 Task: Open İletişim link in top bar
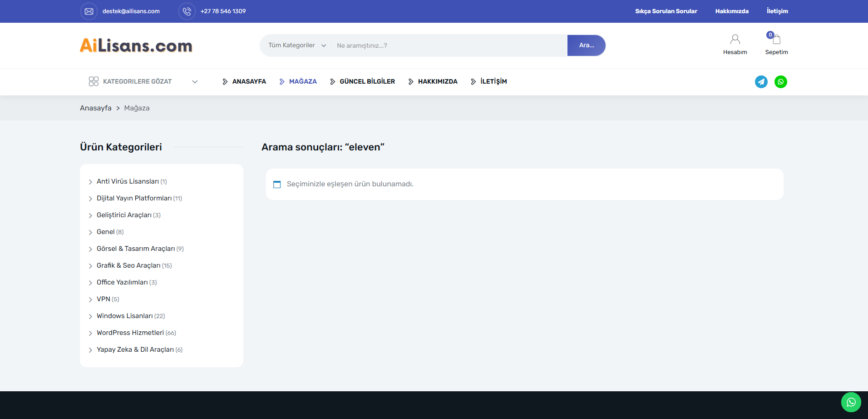click(777, 11)
